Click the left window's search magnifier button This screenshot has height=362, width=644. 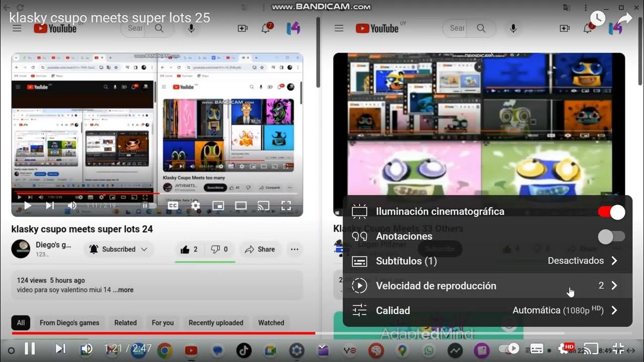click(x=160, y=29)
